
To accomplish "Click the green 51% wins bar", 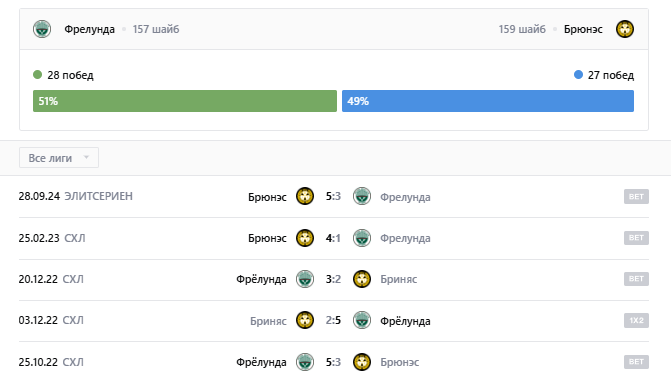I will [185, 101].
